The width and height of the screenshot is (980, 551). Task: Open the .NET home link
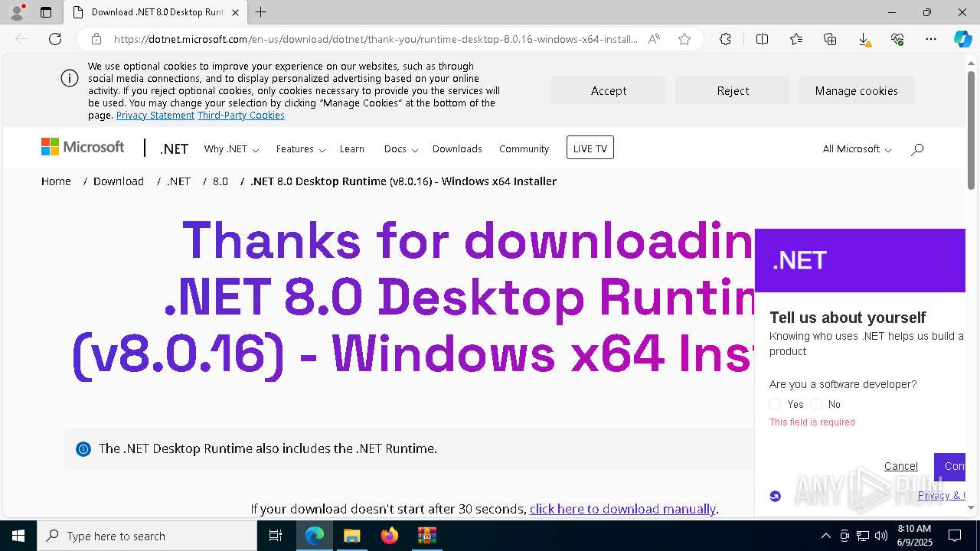pos(174,149)
